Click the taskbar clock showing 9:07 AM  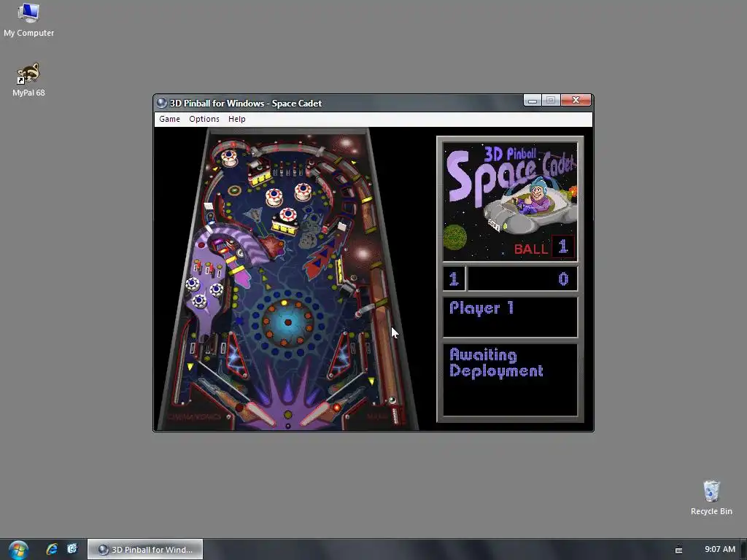click(x=720, y=549)
